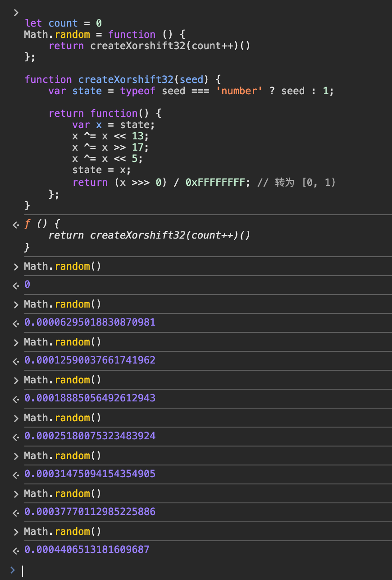Click the 'x ^= x >> 17;' statement
The height and width of the screenshot is (580, 392).
[110, 147]
